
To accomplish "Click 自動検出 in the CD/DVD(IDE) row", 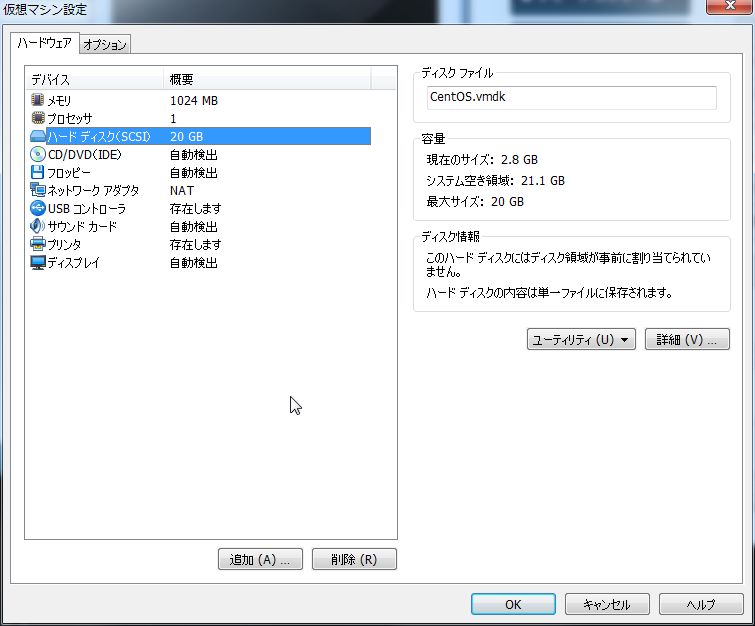I will 194,155.
